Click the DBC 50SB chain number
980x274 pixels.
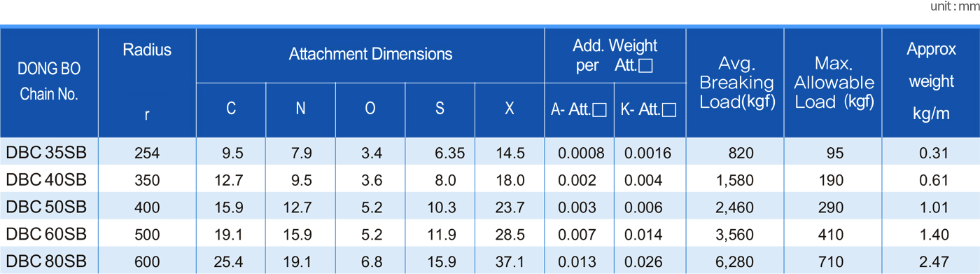click(45, 207)
